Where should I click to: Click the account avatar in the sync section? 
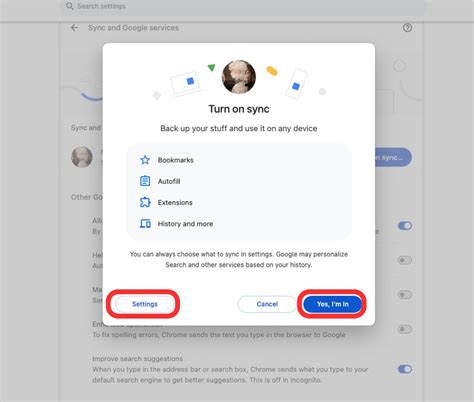pyautogui.click(x=82, y=157)
